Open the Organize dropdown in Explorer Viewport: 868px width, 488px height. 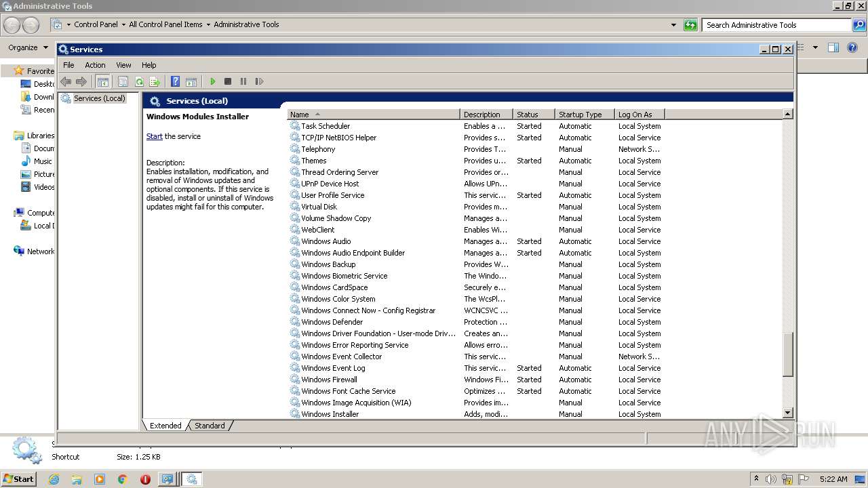click(28, 47)
